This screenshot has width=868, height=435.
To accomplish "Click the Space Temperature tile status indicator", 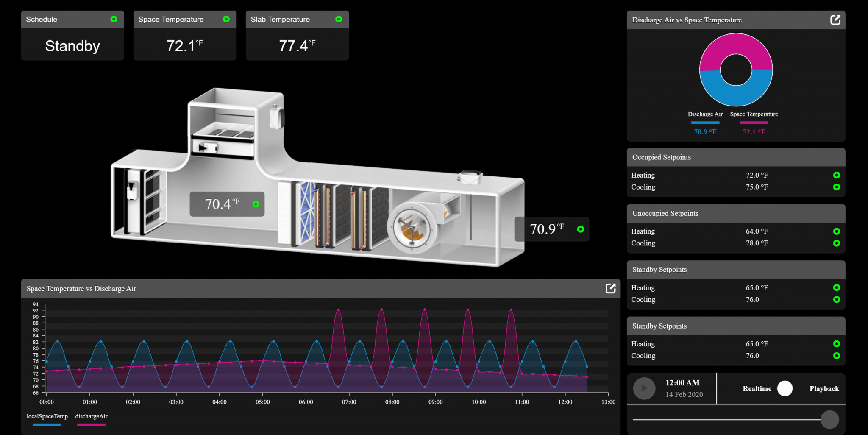I will click(225, 19).
